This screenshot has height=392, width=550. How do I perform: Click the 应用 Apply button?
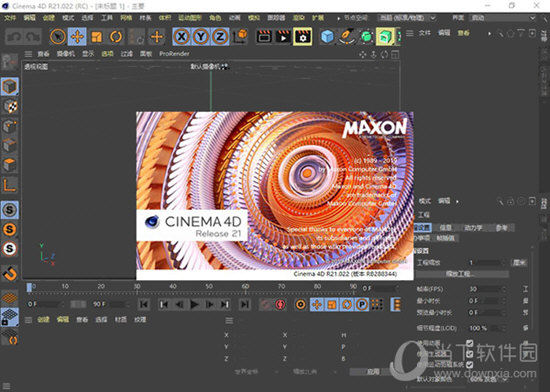pyautogui.click(x=373, y=372)
